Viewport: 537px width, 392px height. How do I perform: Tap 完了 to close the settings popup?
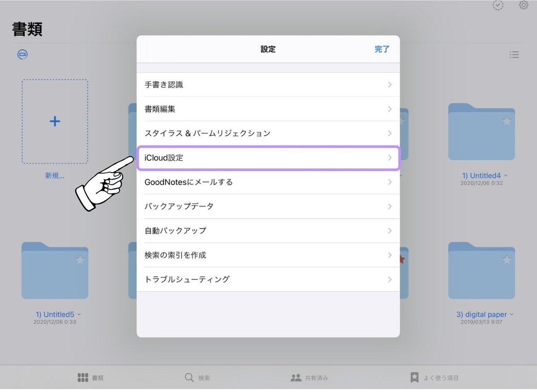click(x=382, y=50)
